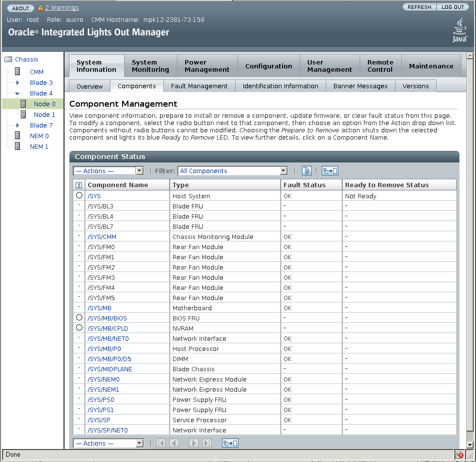Click the first page navigation icon

[x=161, y=443]
